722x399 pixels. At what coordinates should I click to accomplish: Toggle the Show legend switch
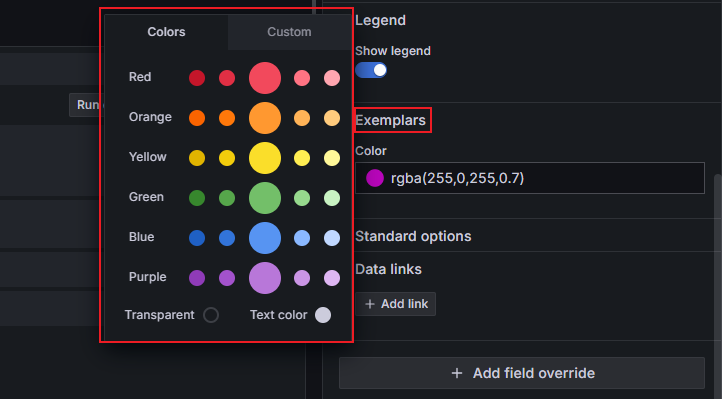[x=371, y=70]
